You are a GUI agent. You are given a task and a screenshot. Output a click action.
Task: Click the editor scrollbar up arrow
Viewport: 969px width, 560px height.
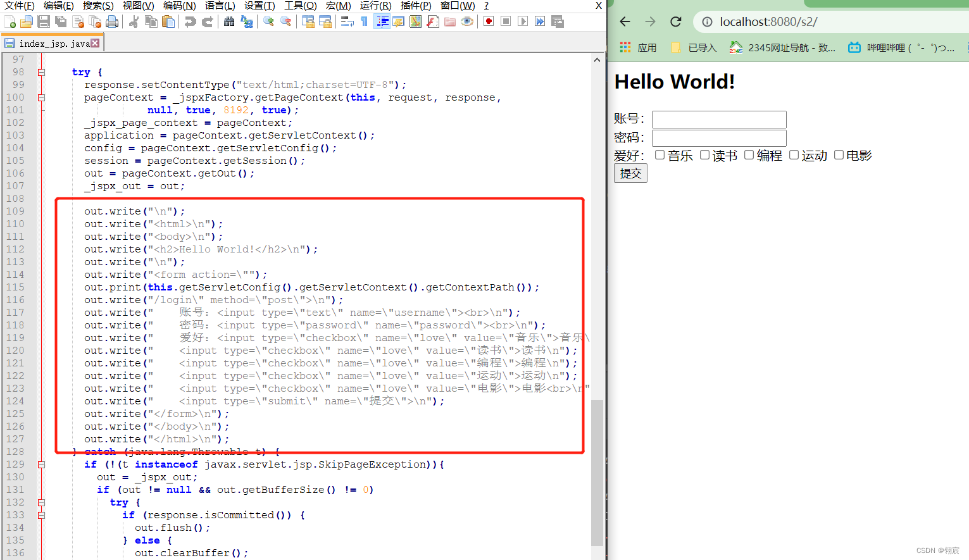[597, 60]
